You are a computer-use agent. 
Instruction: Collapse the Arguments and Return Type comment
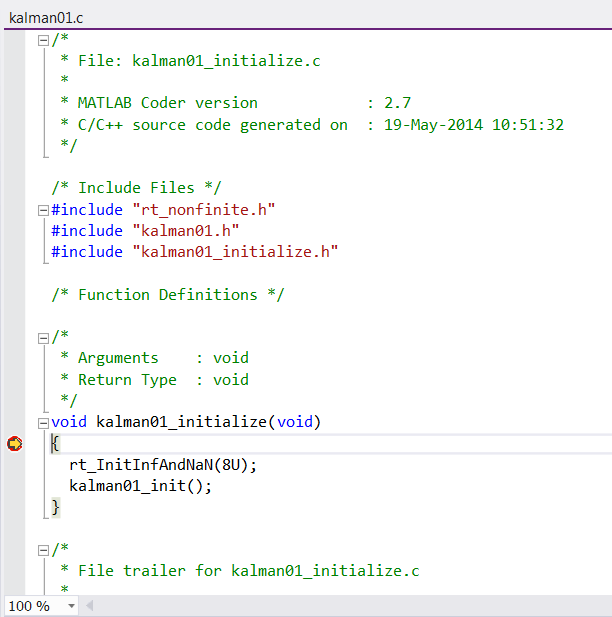(x=43, y=338)
